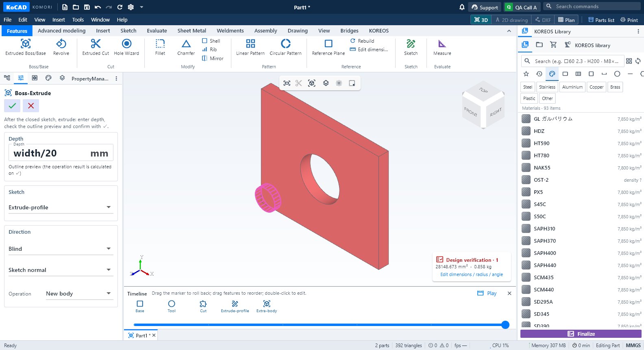
Task: Click the Depth input field
Action: click(61, 153)
